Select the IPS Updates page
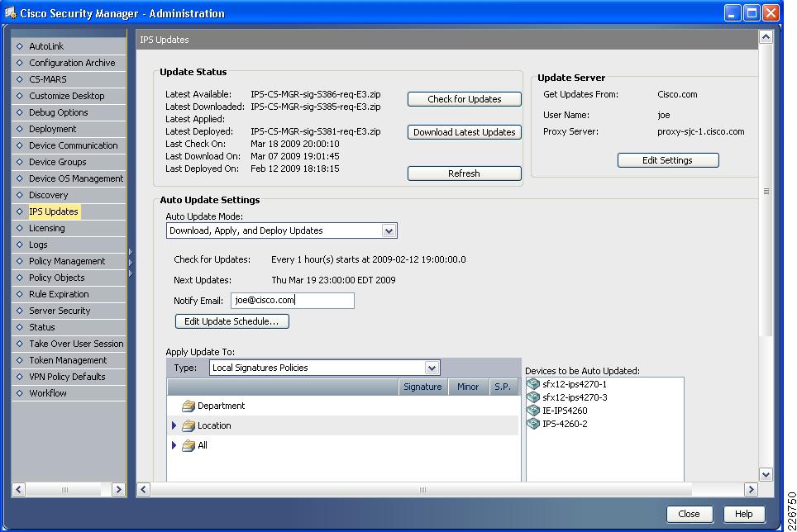797x532 pixels. [x=54, y=211]
